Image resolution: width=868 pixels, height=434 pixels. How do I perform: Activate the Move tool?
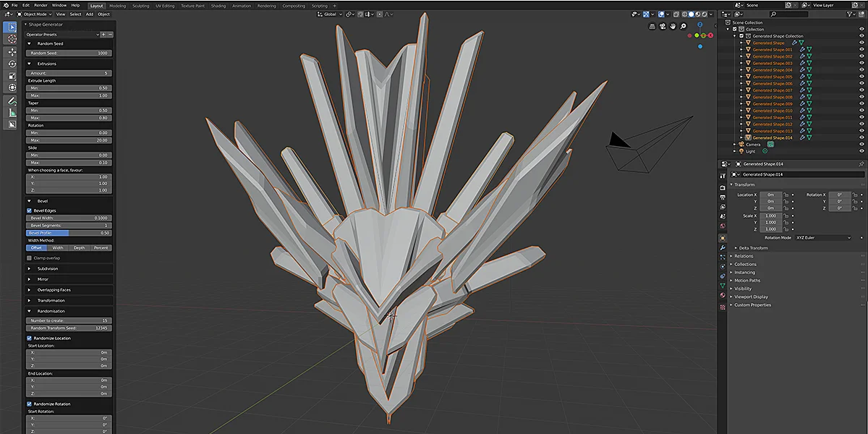click(11, 52)
